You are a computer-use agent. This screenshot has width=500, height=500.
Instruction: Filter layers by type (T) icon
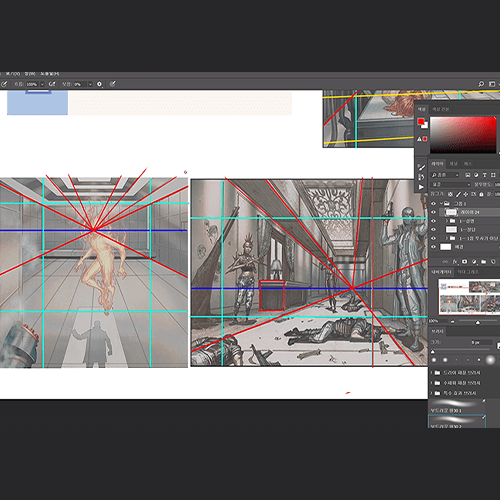point(484,175)
